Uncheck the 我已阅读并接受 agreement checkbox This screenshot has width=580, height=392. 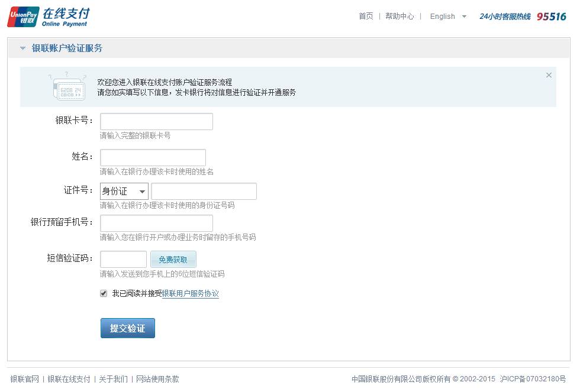point(104,293)
